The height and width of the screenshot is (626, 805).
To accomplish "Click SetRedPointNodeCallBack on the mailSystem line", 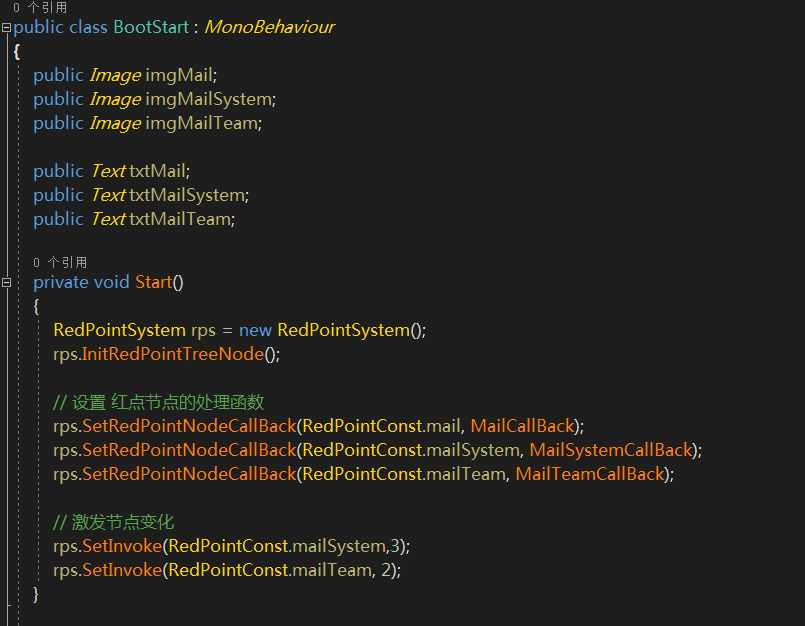I will [189, 450].
